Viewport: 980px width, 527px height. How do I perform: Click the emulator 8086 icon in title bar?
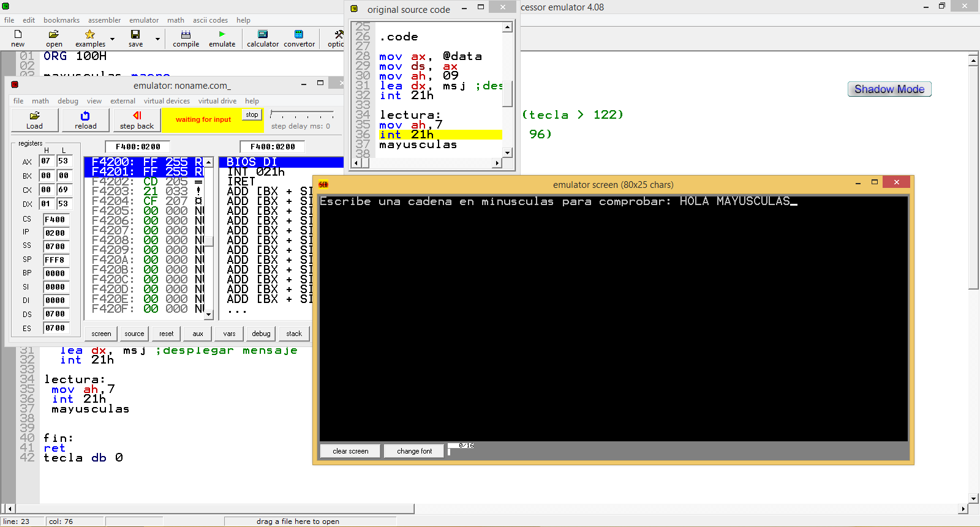click(x=15, y=84)
